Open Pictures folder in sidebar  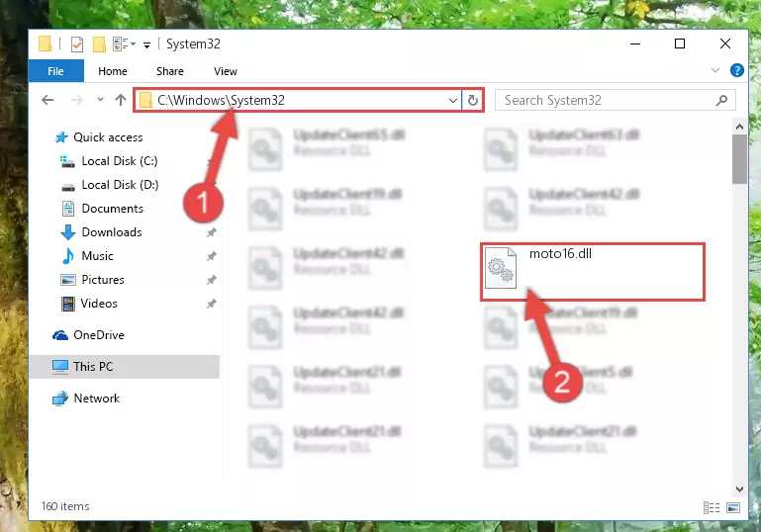coord(102,280)
